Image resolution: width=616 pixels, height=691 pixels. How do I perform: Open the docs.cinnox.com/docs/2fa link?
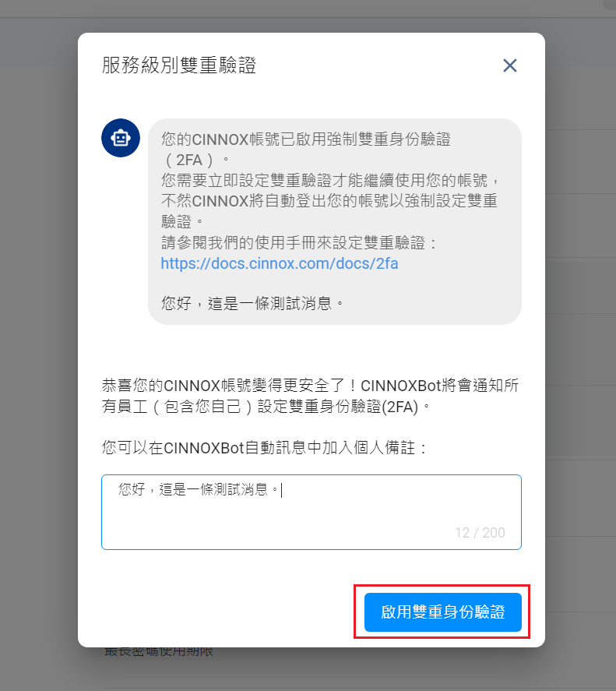click(x=280, y=263)
